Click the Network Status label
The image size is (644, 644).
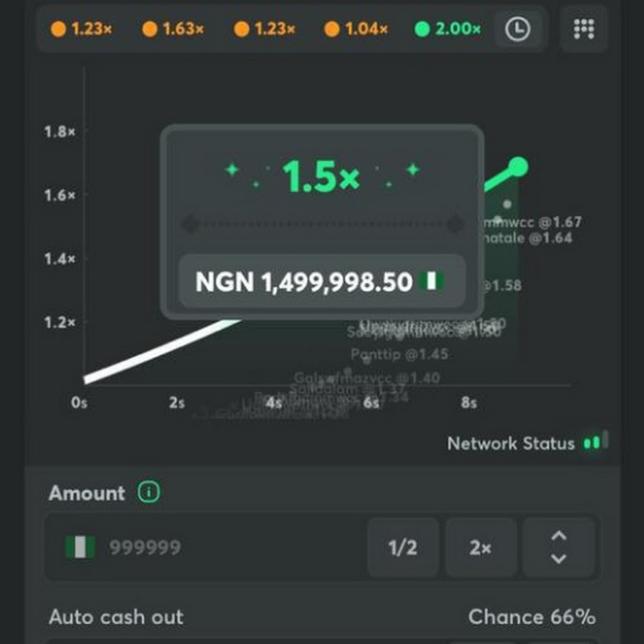510,444
